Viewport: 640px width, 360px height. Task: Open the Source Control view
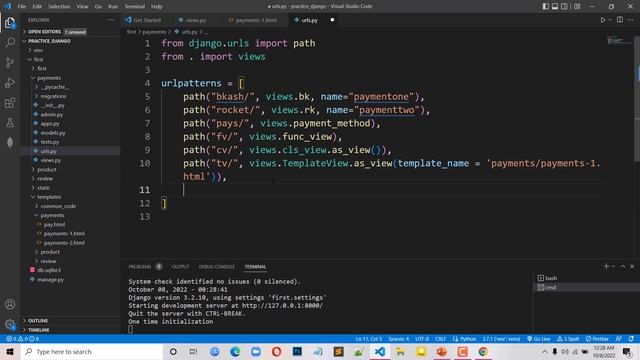point(10,62)
